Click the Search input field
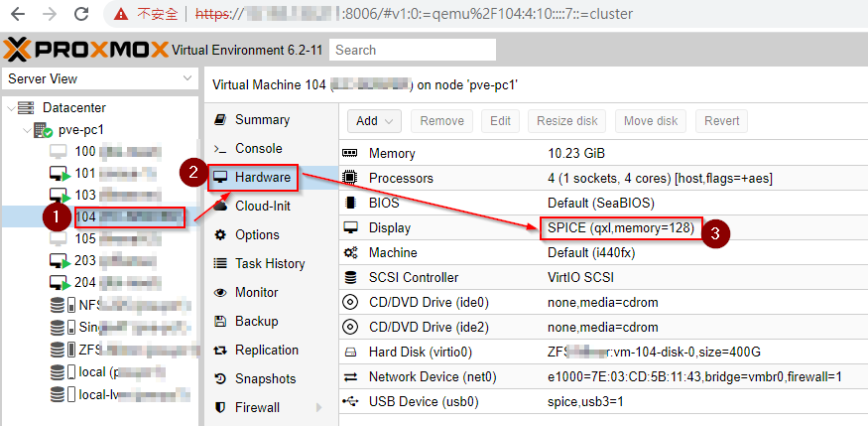The height and width of the screenshot is (426, 868). [x=413, y=50]
